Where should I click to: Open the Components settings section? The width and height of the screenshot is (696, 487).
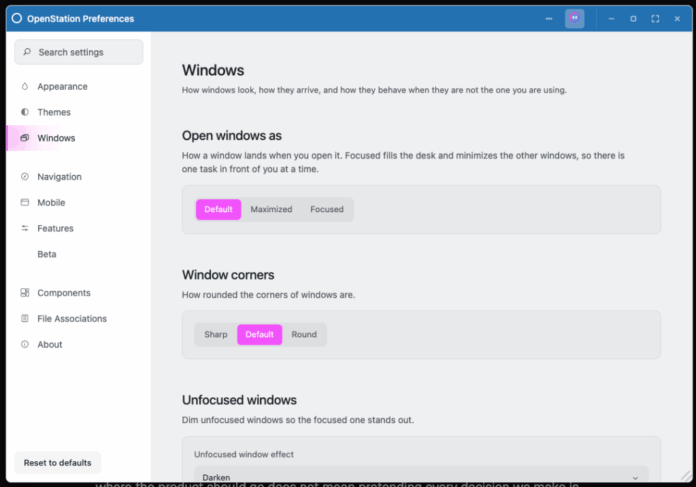(79, 293)
